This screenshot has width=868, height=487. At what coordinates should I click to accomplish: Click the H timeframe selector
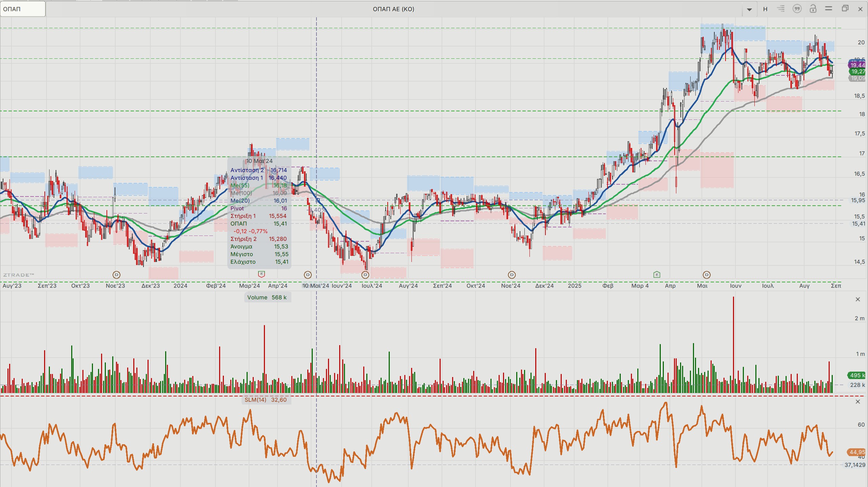click(x=765, y=9)
